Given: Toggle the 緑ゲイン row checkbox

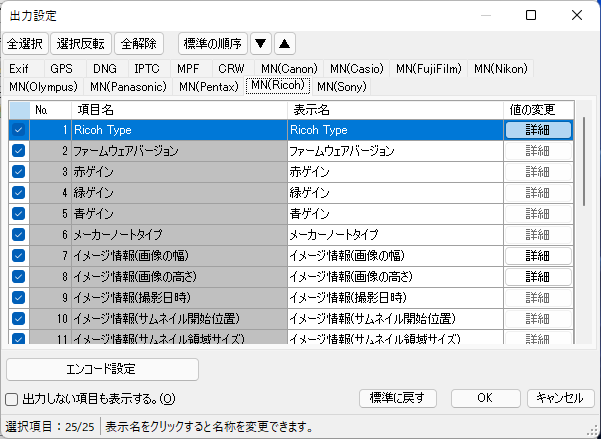Looking at the screenshot, I should click(18, 193).
